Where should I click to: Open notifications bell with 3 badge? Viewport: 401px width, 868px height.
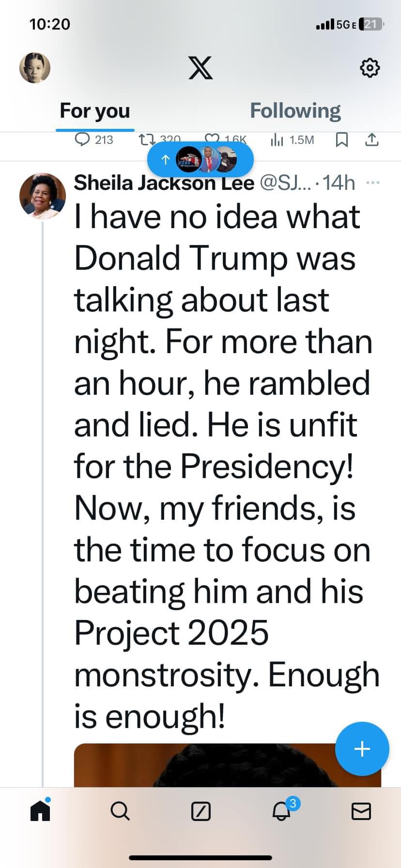(x=281, y=811)
